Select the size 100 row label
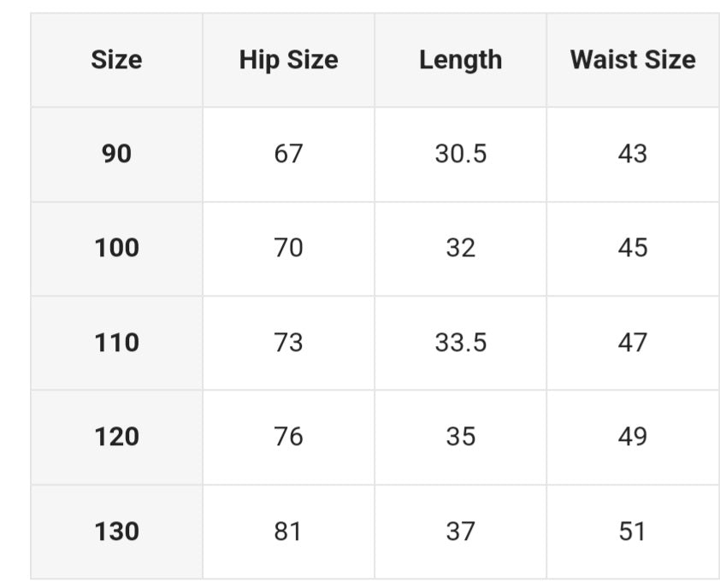The image size is (720, 588). tap(116, 248)
